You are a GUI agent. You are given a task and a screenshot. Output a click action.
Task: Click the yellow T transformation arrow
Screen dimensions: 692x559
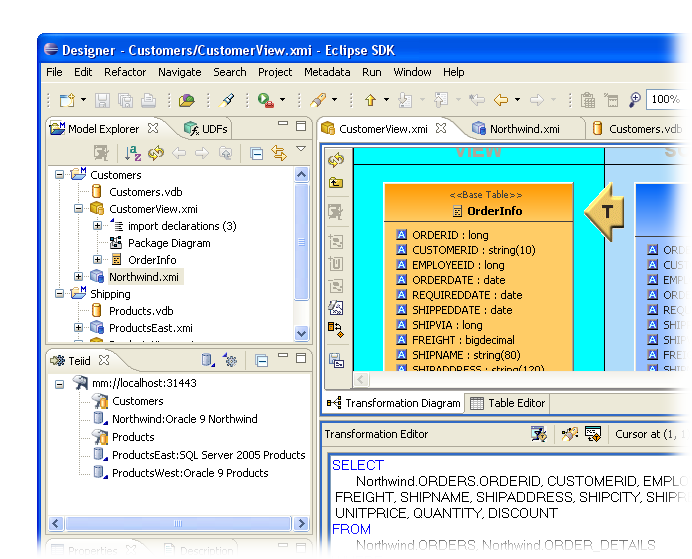tap(605, 212)
